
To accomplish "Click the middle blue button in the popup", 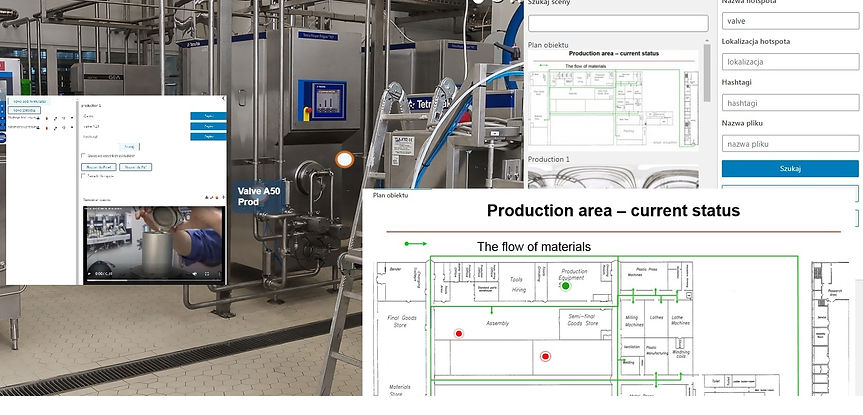I will (x=208, y=126).
